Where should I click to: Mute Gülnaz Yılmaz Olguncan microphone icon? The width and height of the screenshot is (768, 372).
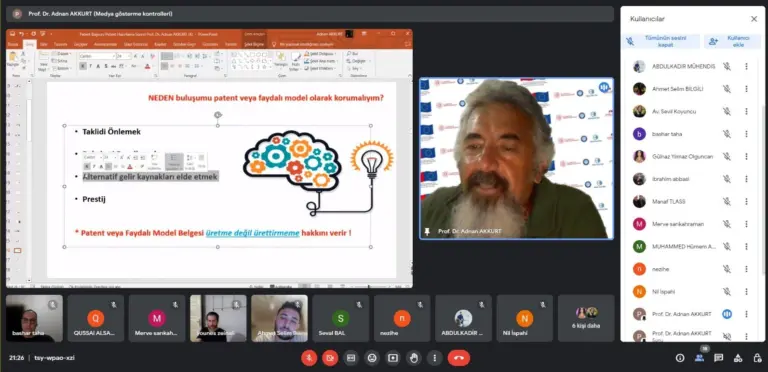point(727,157)
